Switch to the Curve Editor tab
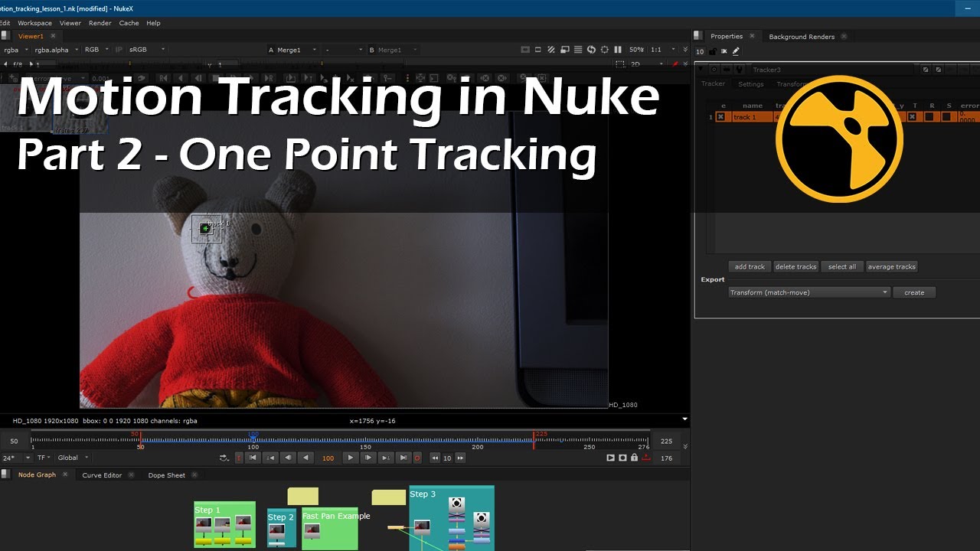The height and width of the screenshot is (551, 980). tap(102, 475)
